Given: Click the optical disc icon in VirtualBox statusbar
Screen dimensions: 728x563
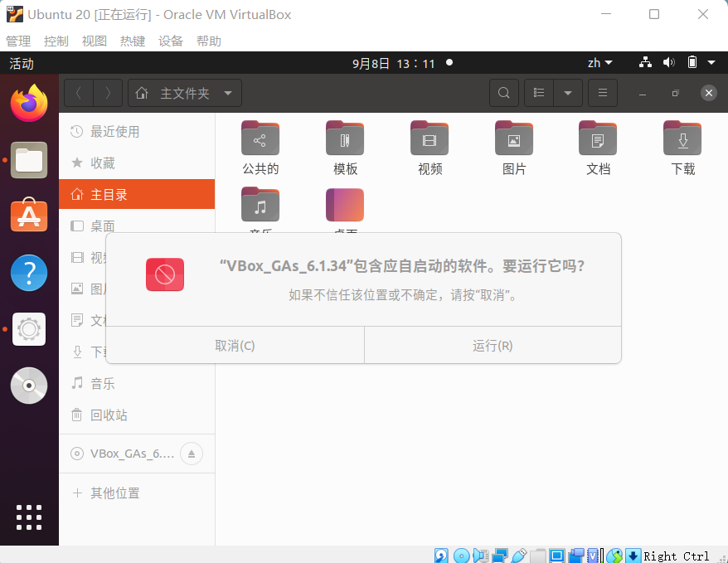Looking at the screenshot, I should pyautogui.click(x=461, y=555).
